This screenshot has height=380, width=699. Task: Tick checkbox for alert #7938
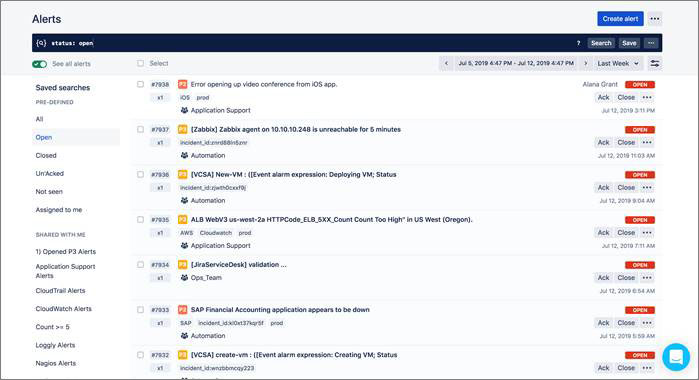tap(140, 84)
